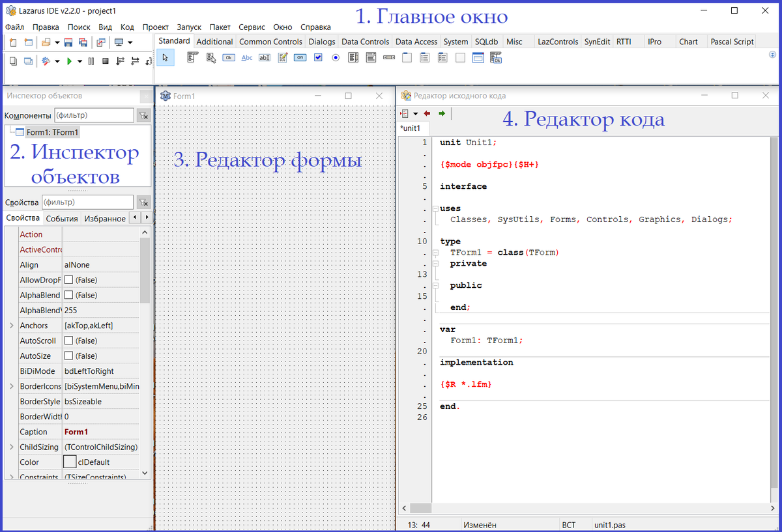Open the Файл menu
This screenshot has height=532, width=782.
(14, 27)
